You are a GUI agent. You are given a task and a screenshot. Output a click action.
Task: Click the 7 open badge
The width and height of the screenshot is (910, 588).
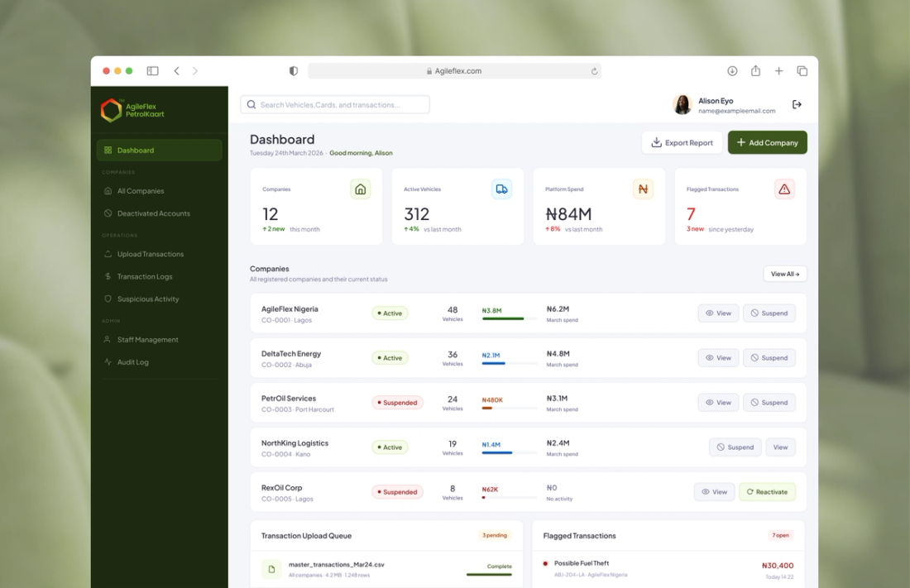pyautogui.click(x=780, y=535)
